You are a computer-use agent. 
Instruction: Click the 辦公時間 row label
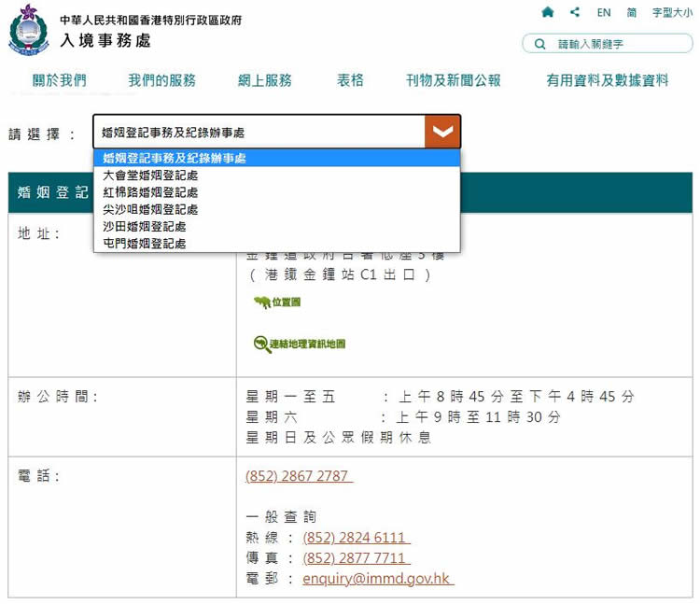pyautogui.click(x=58, y=396)
